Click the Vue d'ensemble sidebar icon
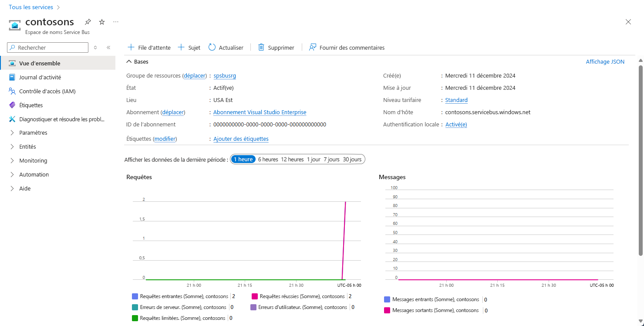644x326 pixels. [x=12, y=63]
